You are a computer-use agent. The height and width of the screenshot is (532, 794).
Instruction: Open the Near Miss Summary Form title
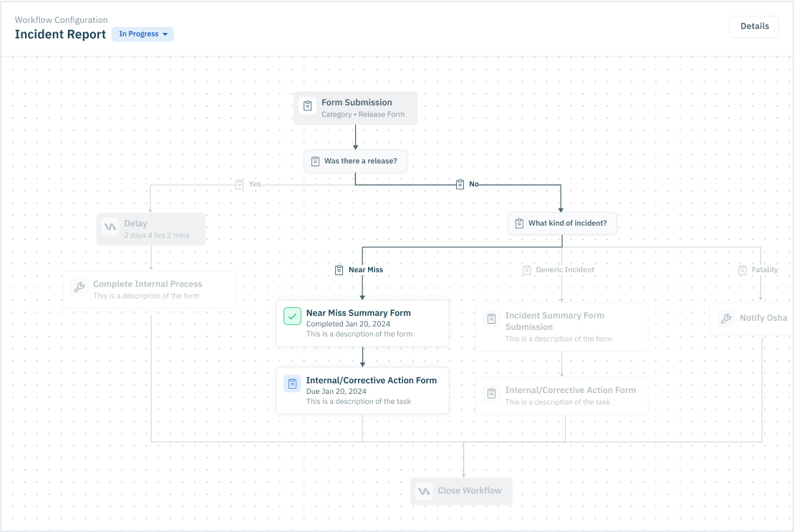359,313
